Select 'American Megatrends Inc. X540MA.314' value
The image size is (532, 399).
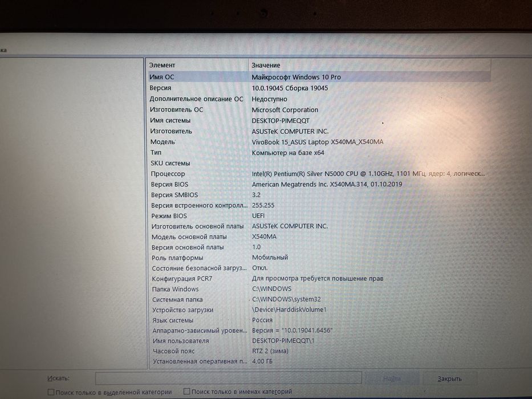327,184
